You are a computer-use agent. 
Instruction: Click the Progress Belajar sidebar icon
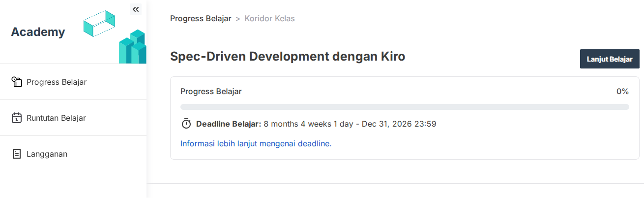point(17,82)
